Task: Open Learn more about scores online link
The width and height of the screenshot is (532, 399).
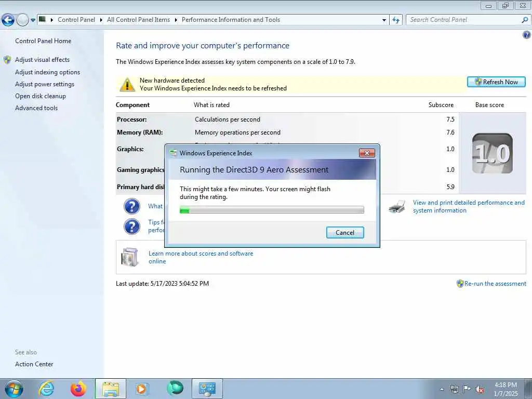Action: click(x=201, y=257)
